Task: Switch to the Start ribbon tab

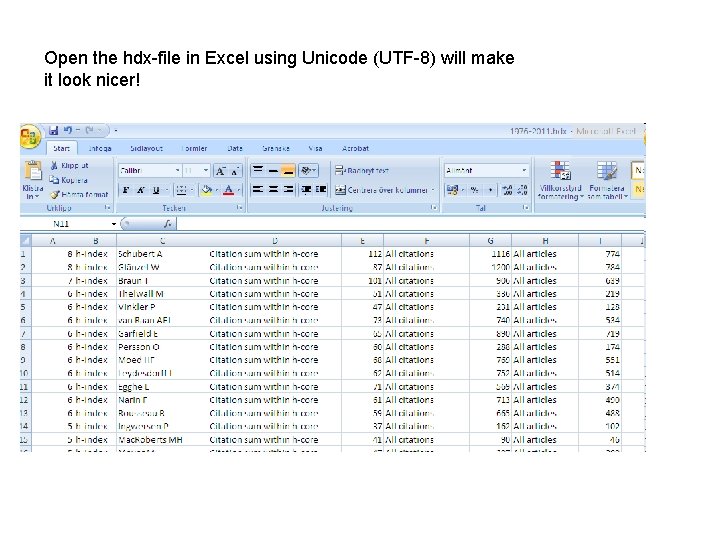Action: (x=62, y=148)
